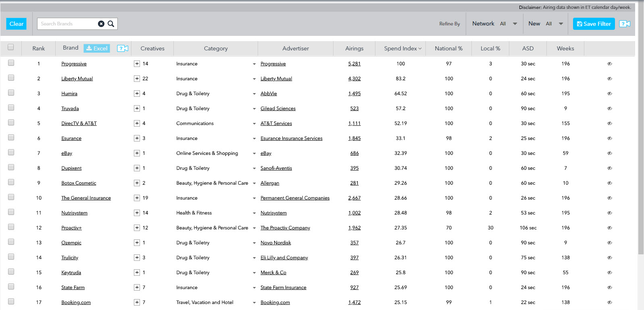
Task: Expand creatives for Ozempic row
Action: click(x=137, y=243)
